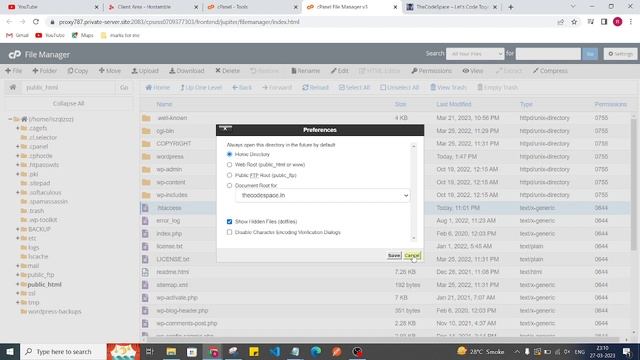The image size is (640, 360).
Task: Click Collapse All in the folder tree
Action: tap(68, 103)
